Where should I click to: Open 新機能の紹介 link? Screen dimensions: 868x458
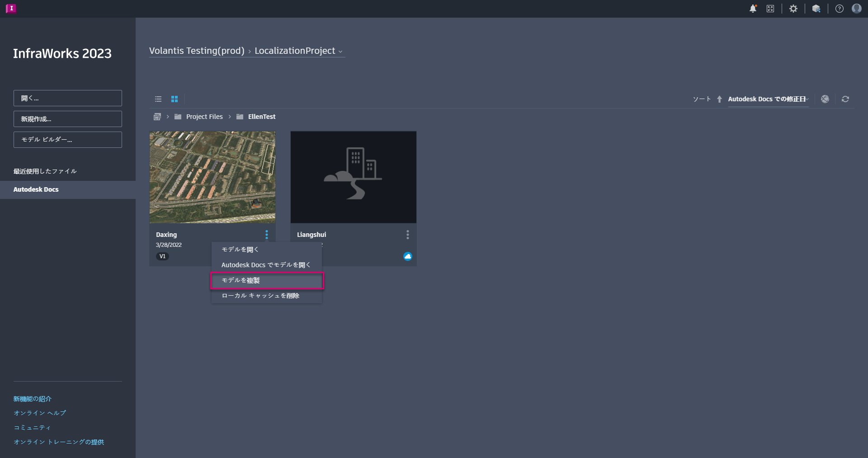coord(33,399)
